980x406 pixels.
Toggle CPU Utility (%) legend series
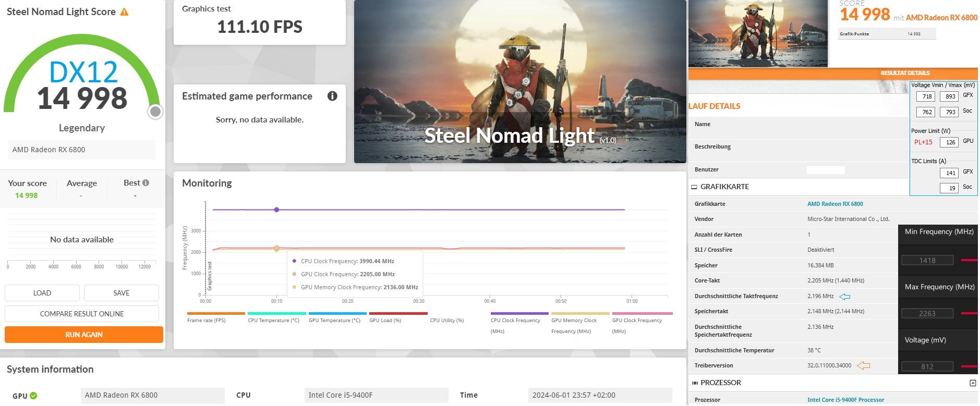pyautogui.click(x=447, y=320)
